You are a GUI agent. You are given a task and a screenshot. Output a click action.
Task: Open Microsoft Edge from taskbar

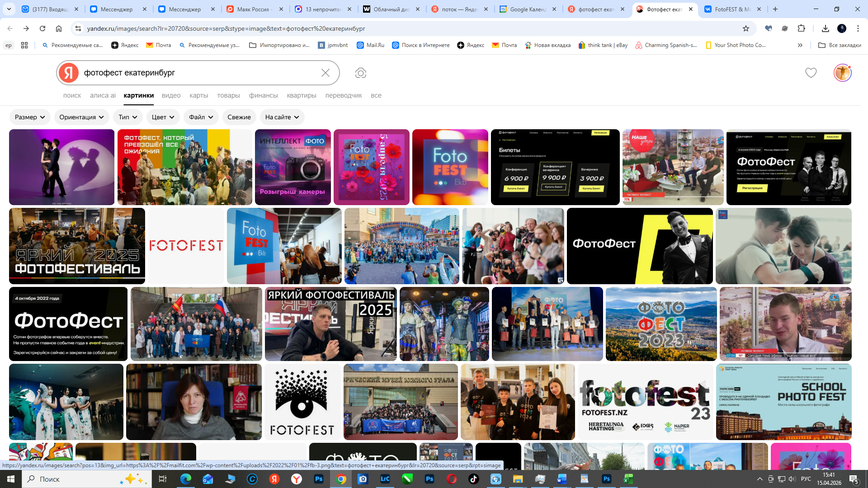186,479
